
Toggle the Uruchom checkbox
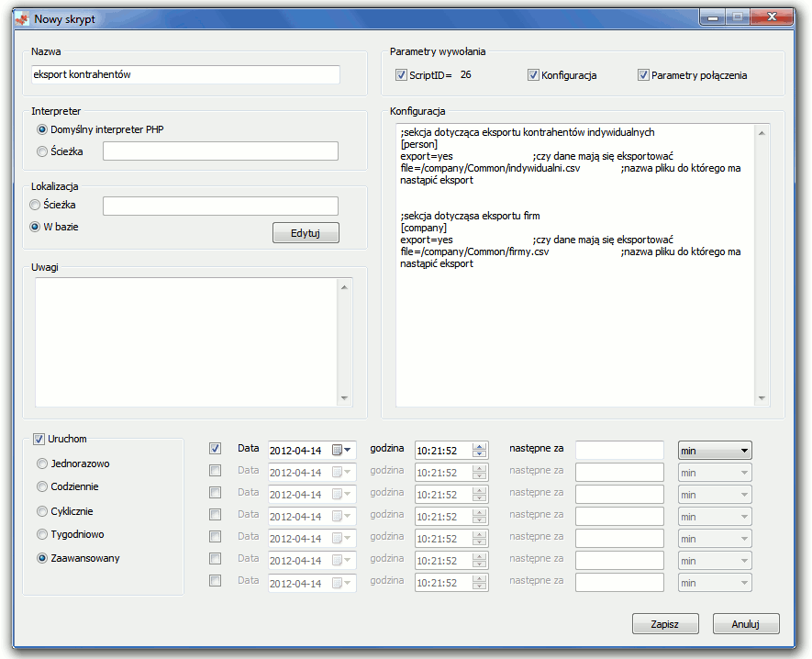39,439
